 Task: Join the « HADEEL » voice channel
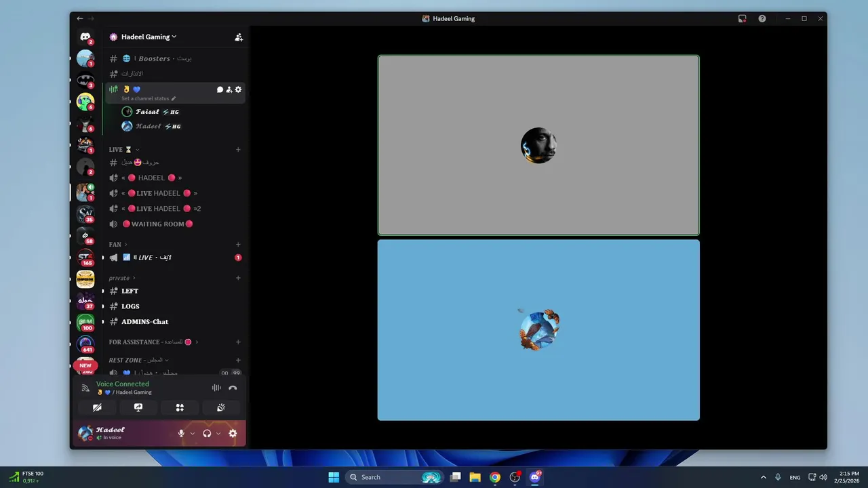pyautogui.click(x=174, y=178)
